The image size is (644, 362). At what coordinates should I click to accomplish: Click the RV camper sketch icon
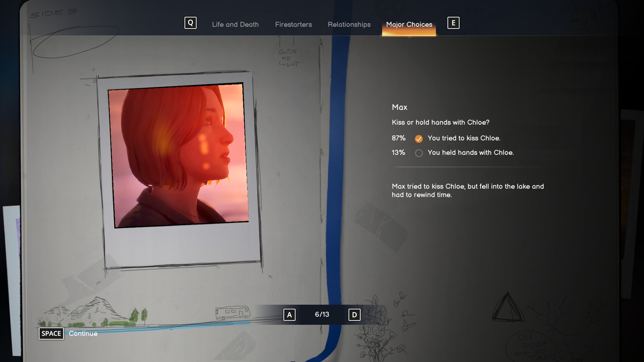click(x=233, y=312)
